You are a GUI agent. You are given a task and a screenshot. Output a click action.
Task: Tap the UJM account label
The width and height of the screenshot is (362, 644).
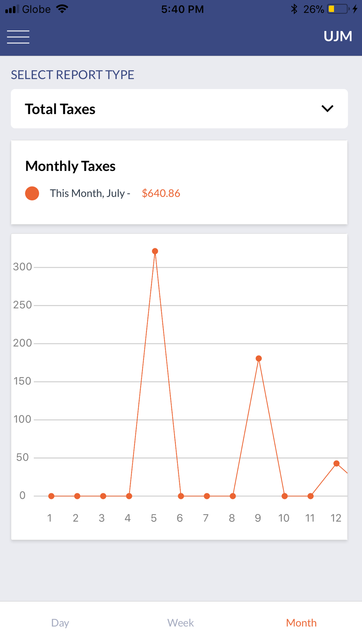[x=337, y=36]
